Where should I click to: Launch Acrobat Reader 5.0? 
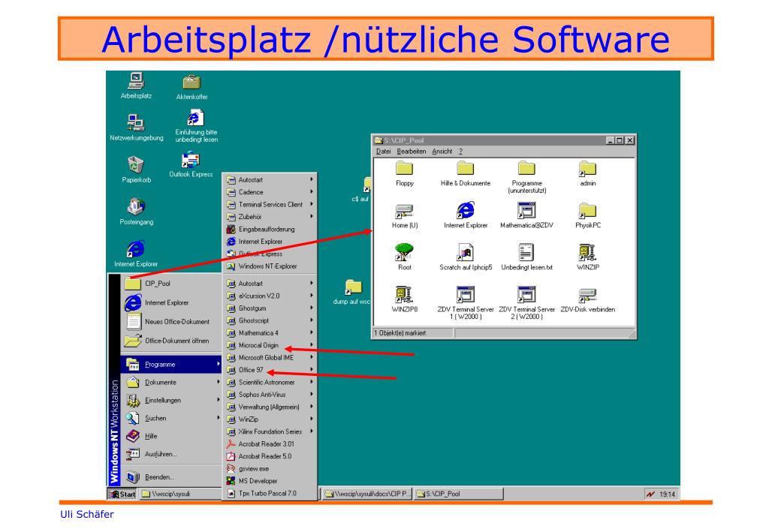[x=270, y=456]
